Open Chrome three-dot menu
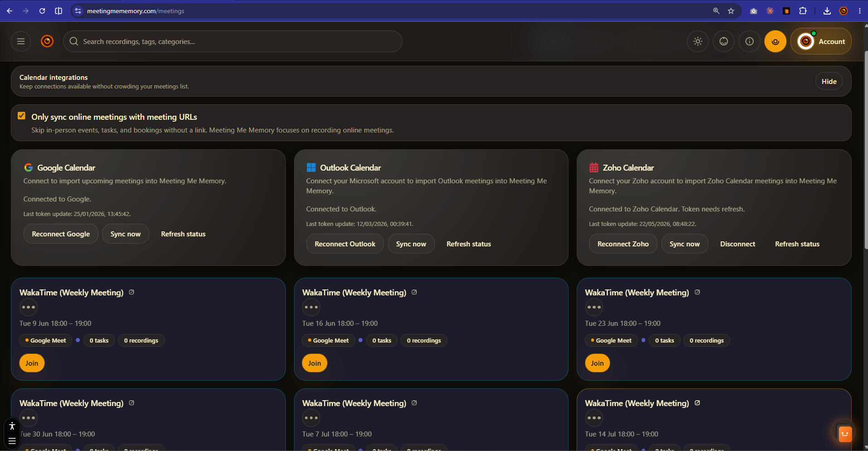Screen dimensions: 868x451 [x=860, y=11]
